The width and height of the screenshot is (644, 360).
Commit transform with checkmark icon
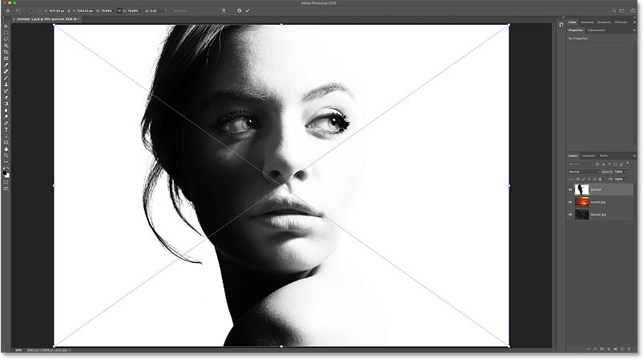(248, 10)
